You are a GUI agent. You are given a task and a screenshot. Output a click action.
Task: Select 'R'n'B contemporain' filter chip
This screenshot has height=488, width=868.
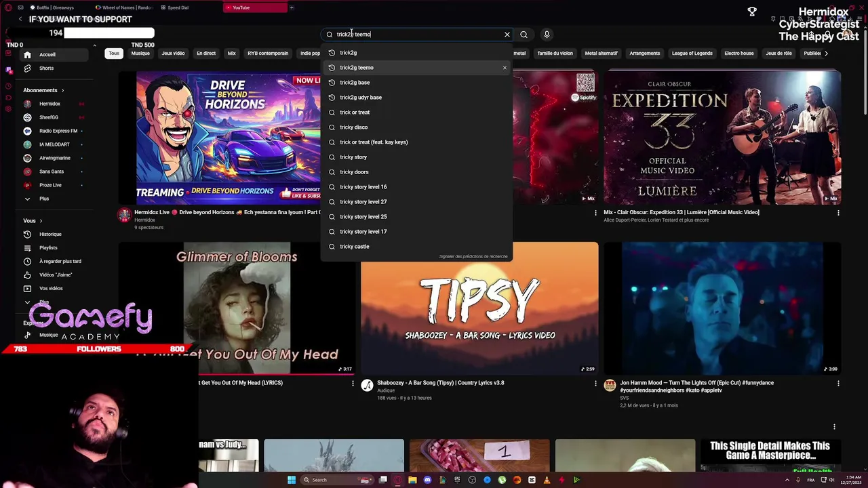(268, 53)
